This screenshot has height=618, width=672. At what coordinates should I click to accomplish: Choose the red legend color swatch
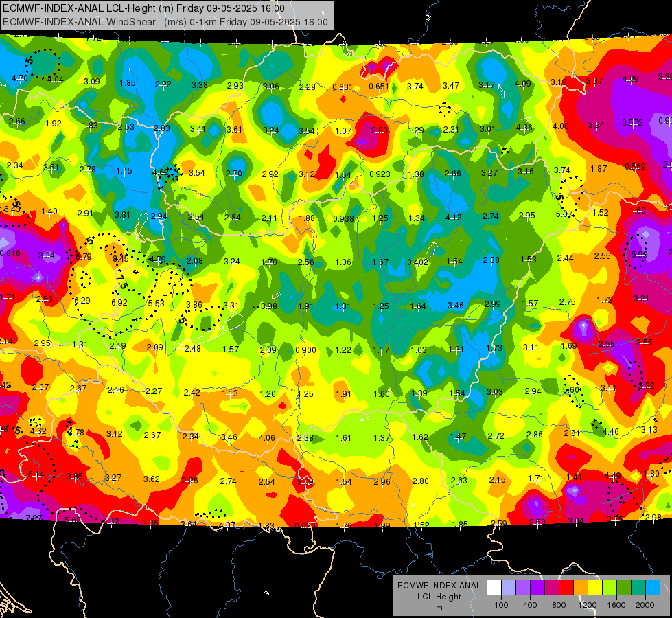point(566,588)
